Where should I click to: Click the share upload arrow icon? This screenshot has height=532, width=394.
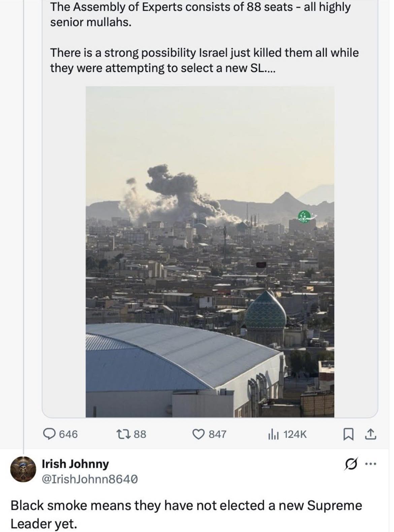pyautogui.click(x=371, y=434)
